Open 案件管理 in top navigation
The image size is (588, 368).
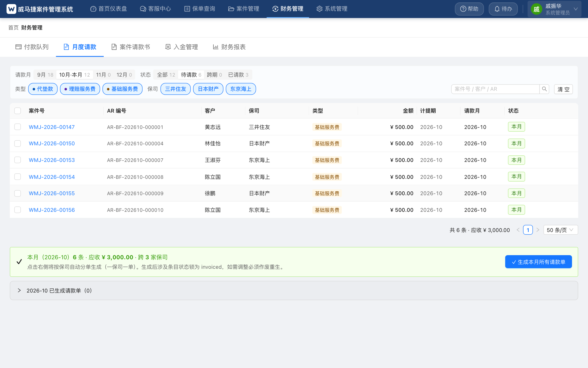pyautogui.click(x=244, y=9)
